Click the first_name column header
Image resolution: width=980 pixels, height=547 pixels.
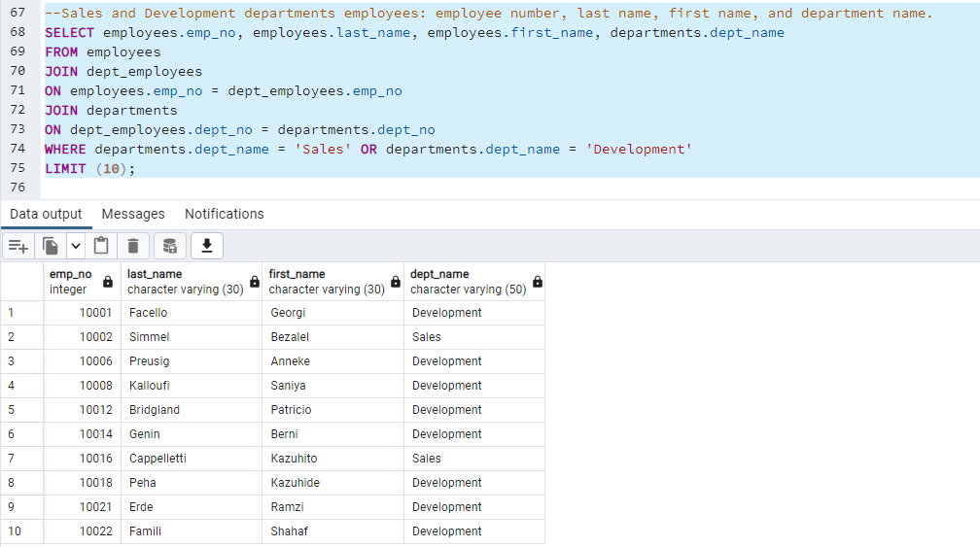[x=333, y=282]
